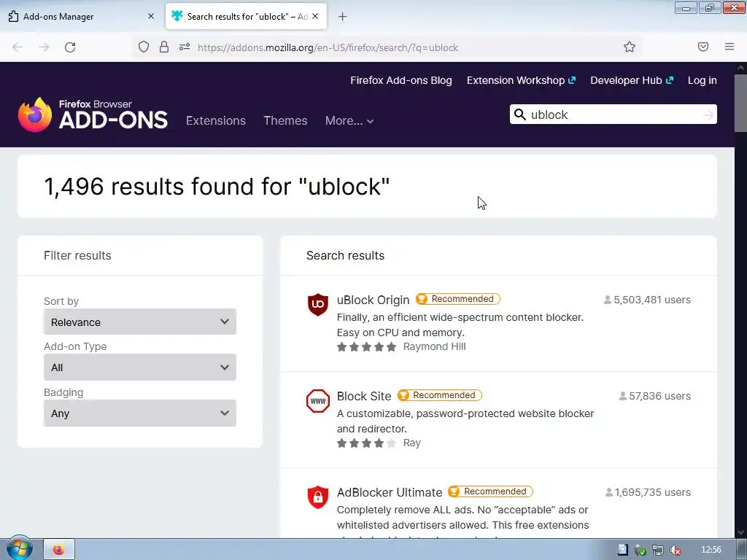Open the uBlock Origin result title
The height and width of the screenshot is (560, 747).
[x=373, y=300]
